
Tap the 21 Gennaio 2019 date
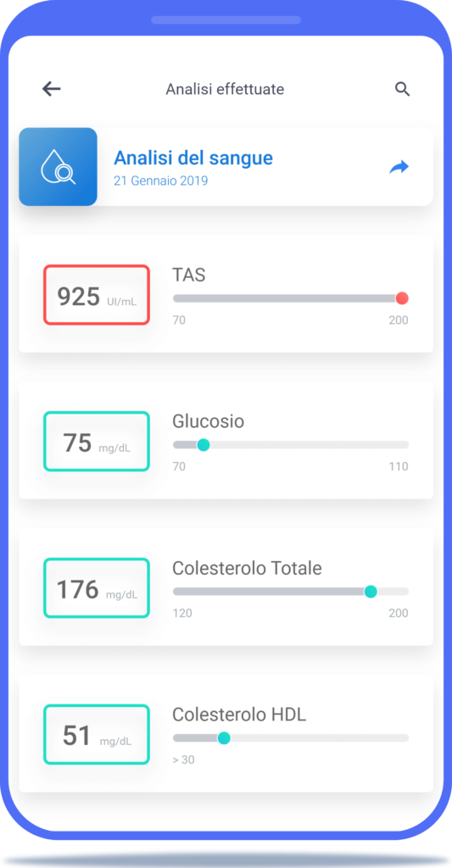coord(161,181)
